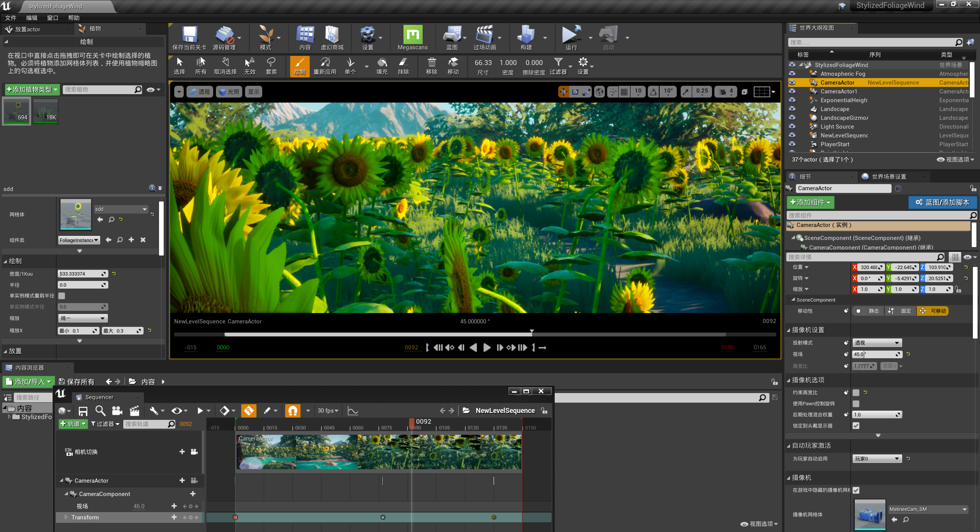Click the 保存当前关卡 save icon
980x532 pixels.
[189, 36]
